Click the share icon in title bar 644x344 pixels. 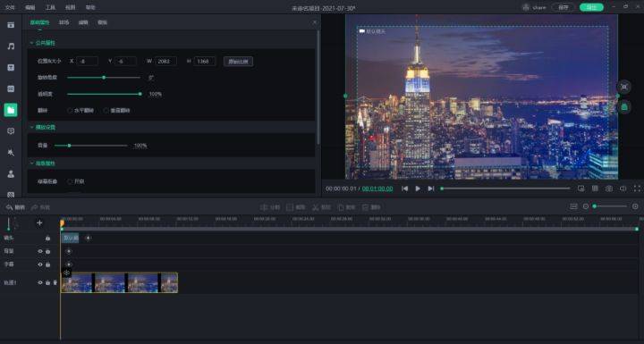click(534, 7)
